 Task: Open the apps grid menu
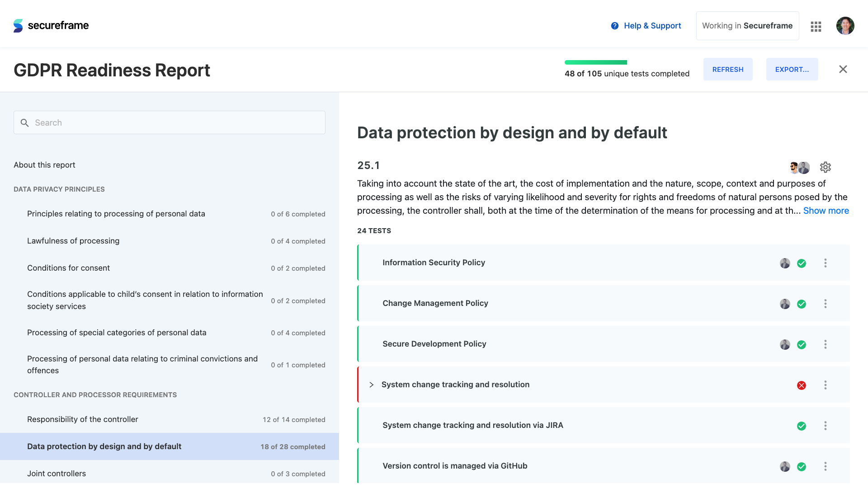coord(816,26)
